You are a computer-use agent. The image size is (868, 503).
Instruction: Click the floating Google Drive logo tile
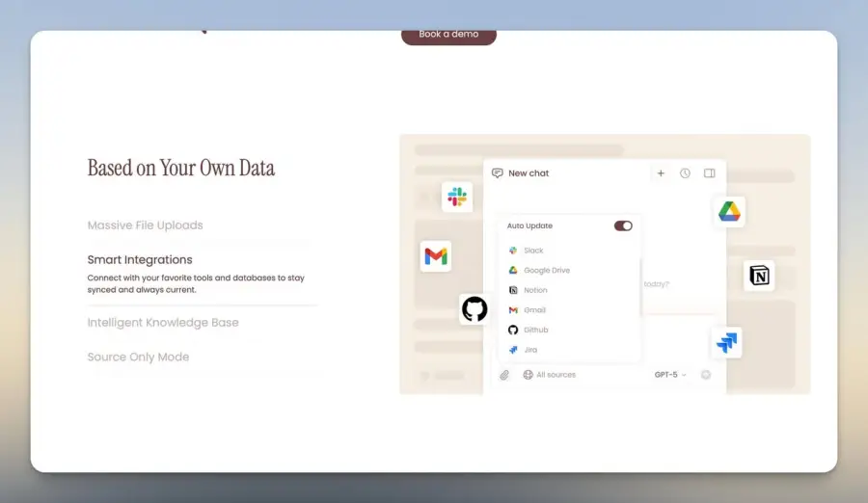pyautogui.click(x=729, y=211)
